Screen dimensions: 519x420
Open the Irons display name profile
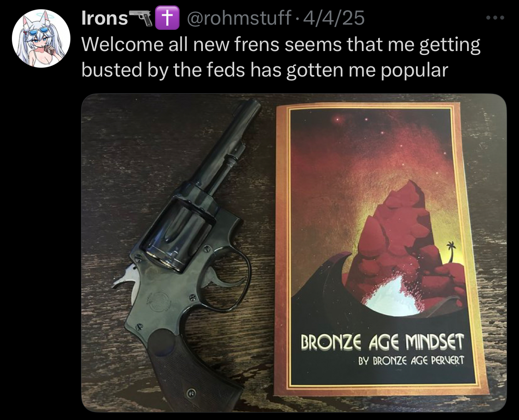point(105,18)
